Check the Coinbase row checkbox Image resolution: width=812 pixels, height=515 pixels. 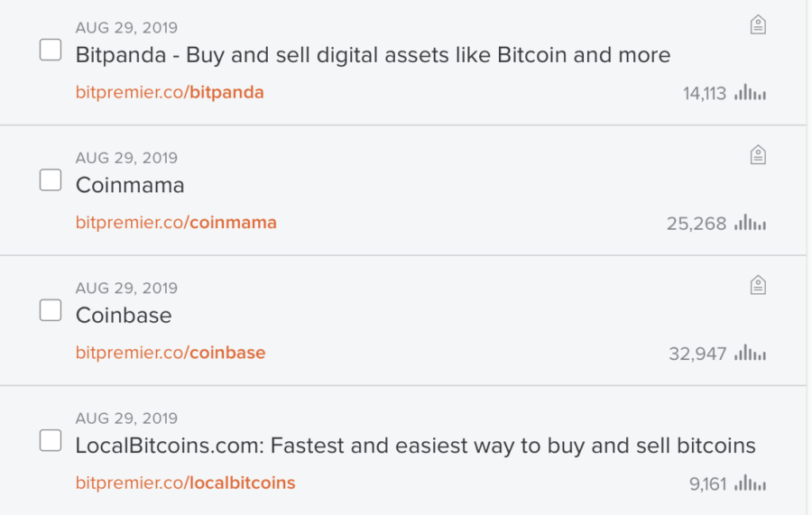click(51, 310)
